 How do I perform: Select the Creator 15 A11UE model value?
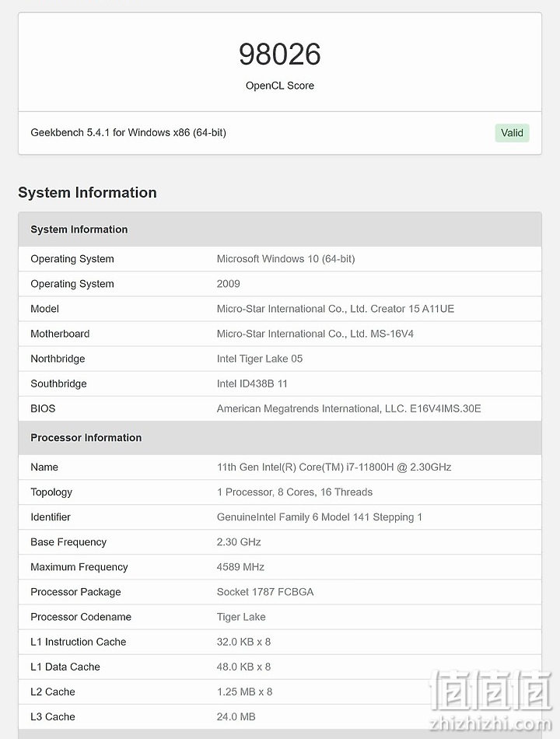(x=335, y=309)
